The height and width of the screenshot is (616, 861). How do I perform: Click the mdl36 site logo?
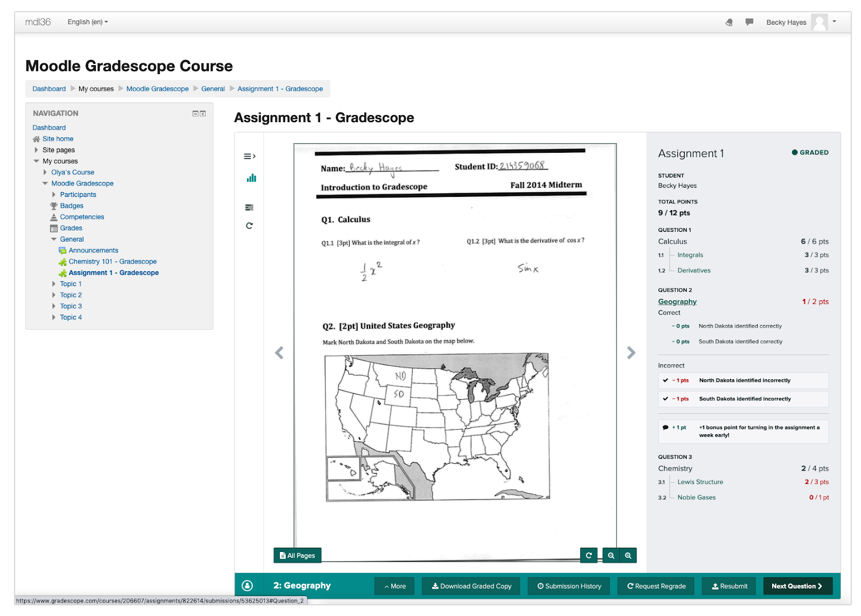[38, 22]
